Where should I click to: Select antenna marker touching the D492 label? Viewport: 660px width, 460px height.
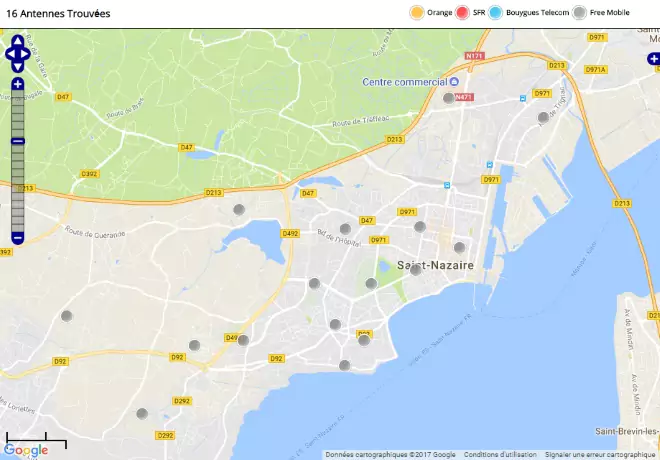point(243,340)
